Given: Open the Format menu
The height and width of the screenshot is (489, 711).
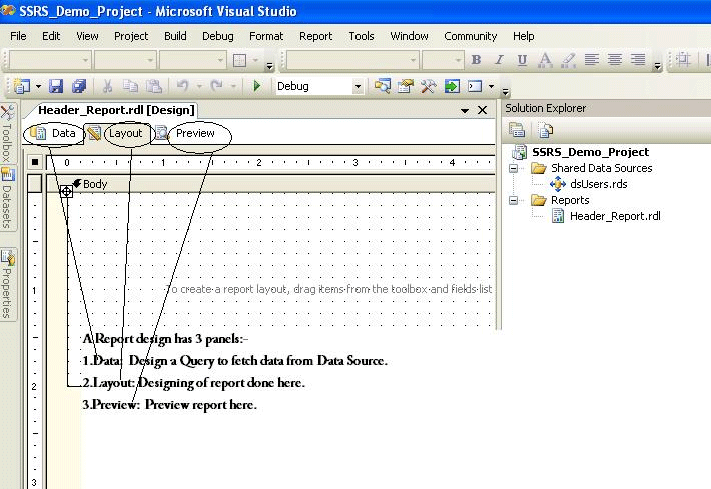Looking at the screenshot, I should tap(266, 36).
